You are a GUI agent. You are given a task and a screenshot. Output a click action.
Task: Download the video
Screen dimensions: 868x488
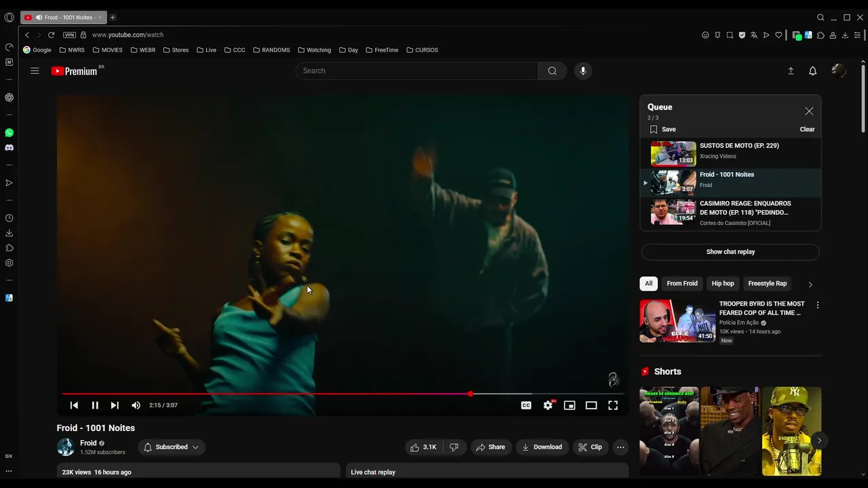541,447
